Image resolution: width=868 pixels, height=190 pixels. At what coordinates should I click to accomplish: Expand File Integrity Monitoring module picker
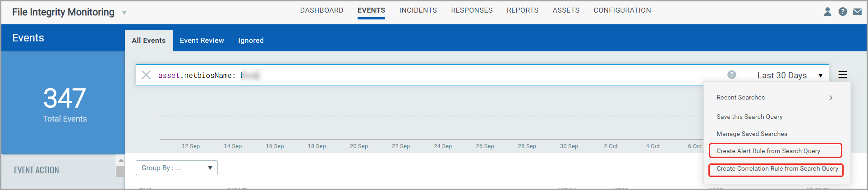tap(124, 13)
